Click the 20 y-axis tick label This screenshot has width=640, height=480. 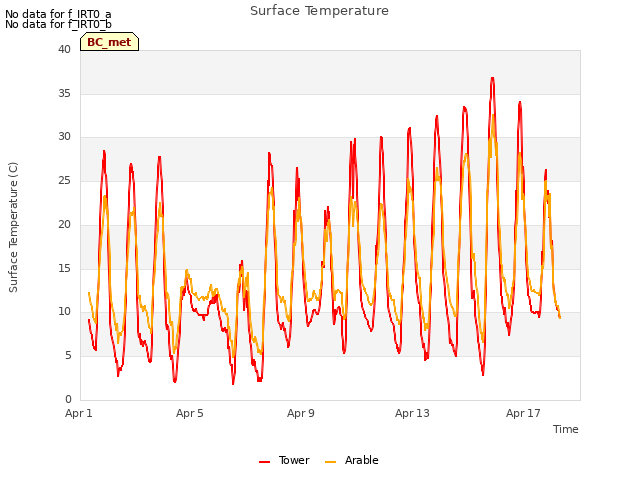[x=64, y=224]
